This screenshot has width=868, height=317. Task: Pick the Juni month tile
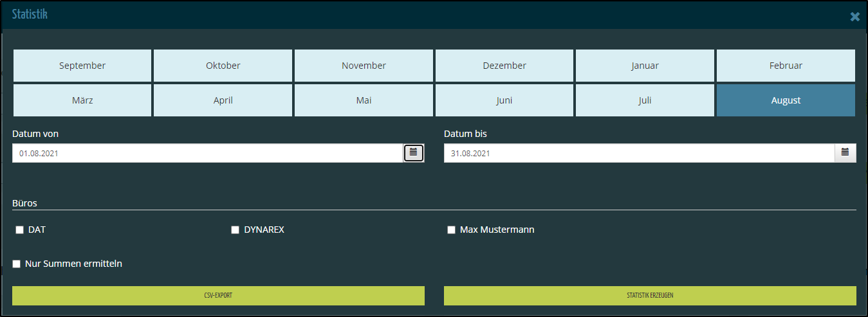pos(504,100)
